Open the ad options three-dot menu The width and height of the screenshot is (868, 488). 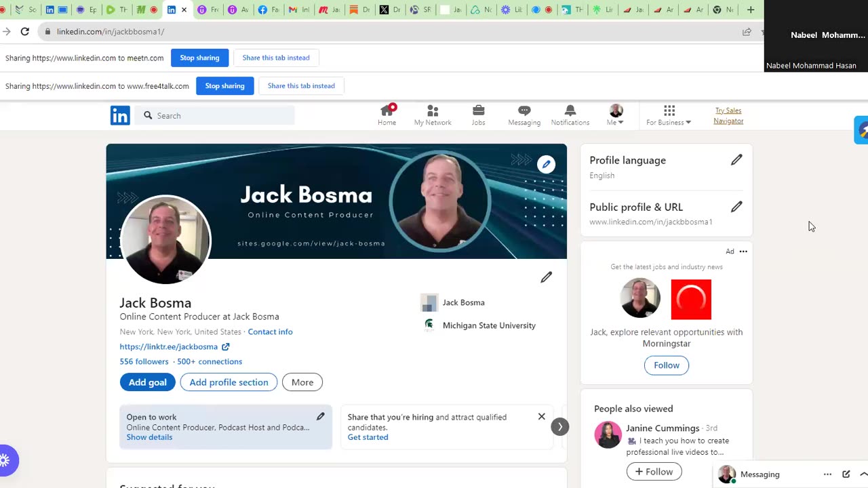(743, 251)
